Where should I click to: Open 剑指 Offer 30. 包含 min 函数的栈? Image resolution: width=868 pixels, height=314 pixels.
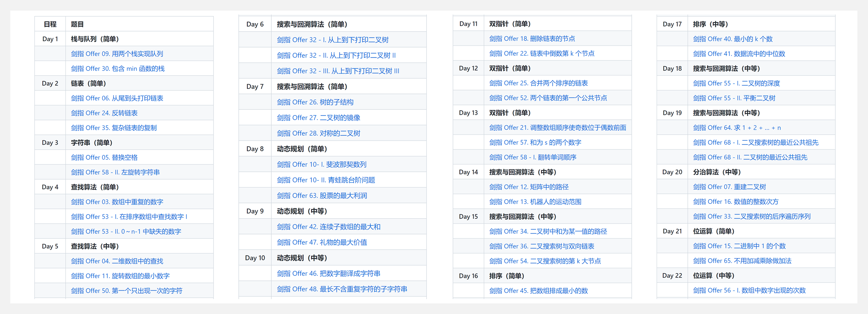118,69
